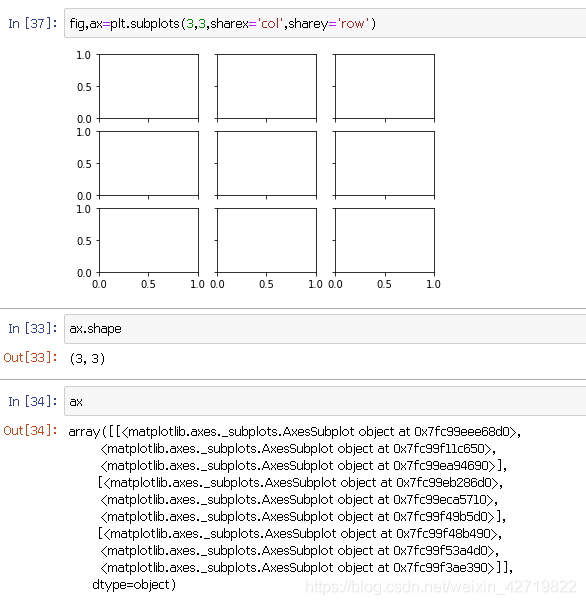
Task: Click the top-left subplot axes
Action: (149, 86)
